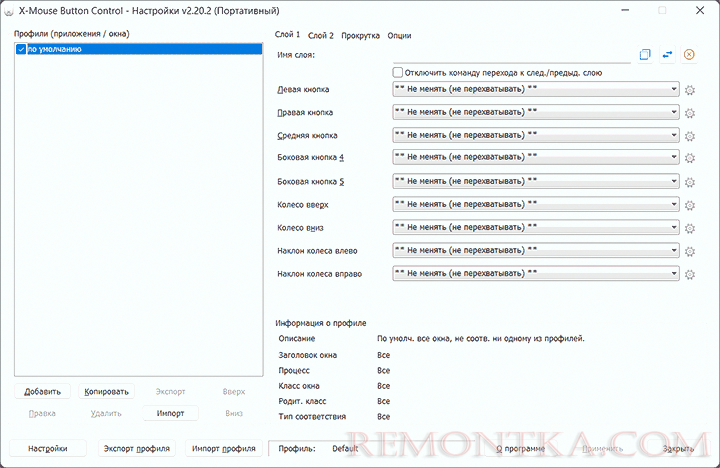Image resolution: width=720 pixels, height=468 pixels.
Task: Close the X-Mouse Button Control window
Action: (x=700, y=10)
